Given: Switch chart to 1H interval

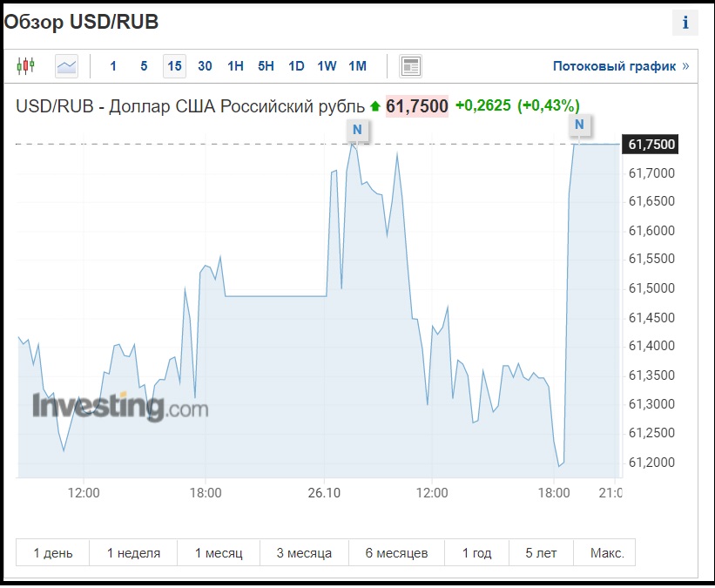Looking at the screenshot, I should pyautogui.click(x=235, y=65).
